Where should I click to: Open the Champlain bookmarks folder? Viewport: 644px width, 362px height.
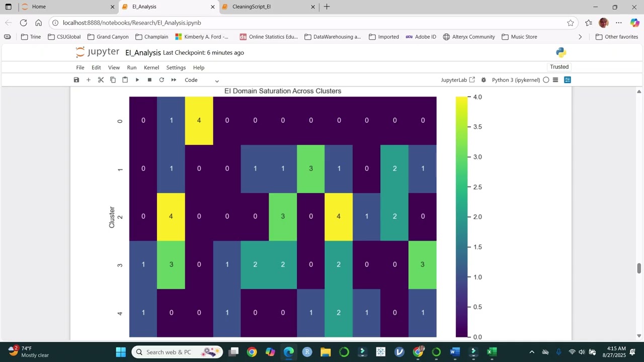tap(151, 37)
